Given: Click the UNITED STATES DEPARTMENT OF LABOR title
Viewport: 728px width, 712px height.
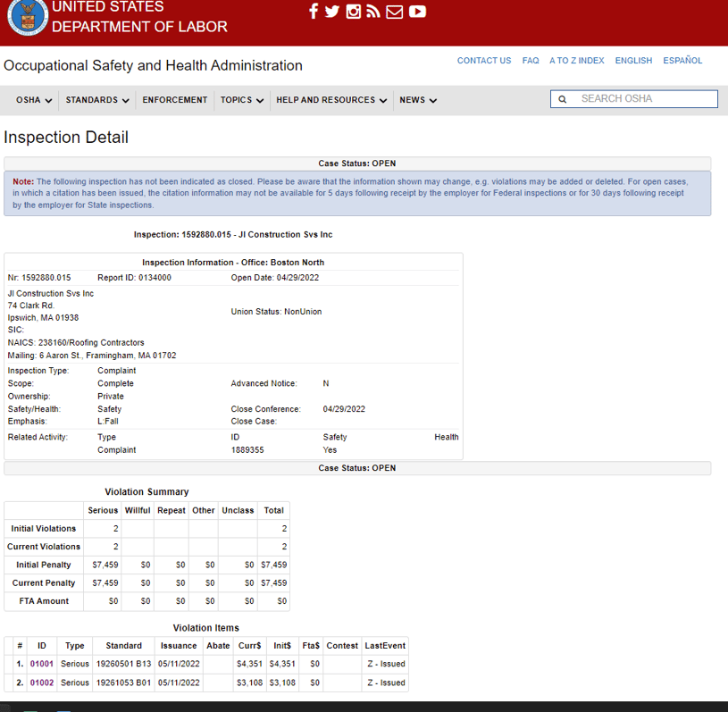Looking at the screenshot, I should (x=139, y=17).
